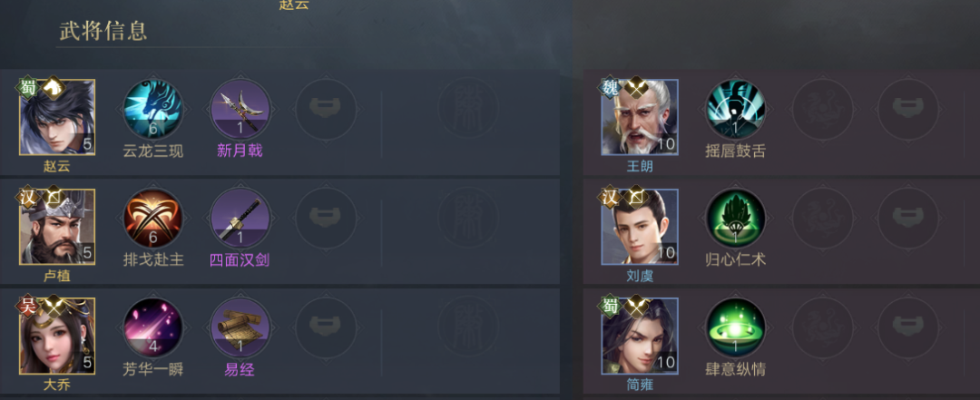The height and width of the screenshot is (400, 980).
Task: Select the 肆意纵情 skill icon
Action: [735, 328]
